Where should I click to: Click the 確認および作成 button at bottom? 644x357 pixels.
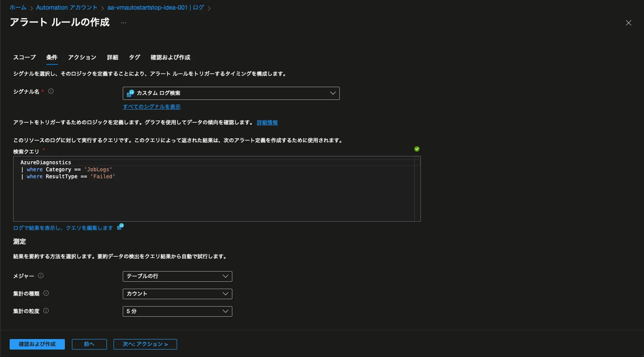click(x=37, y=344)
